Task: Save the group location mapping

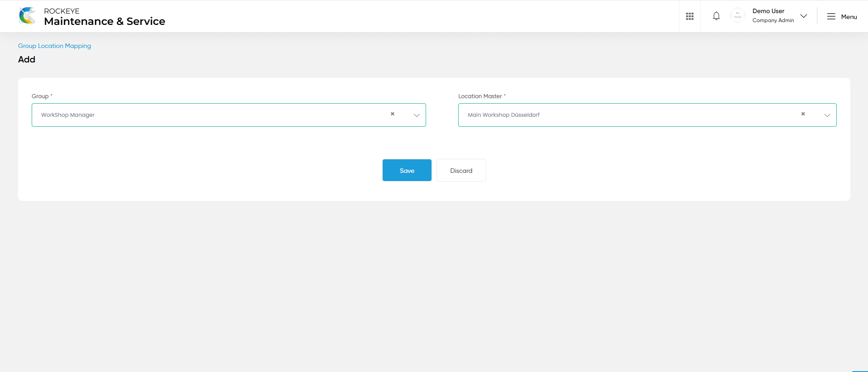Action: [407, 170]
